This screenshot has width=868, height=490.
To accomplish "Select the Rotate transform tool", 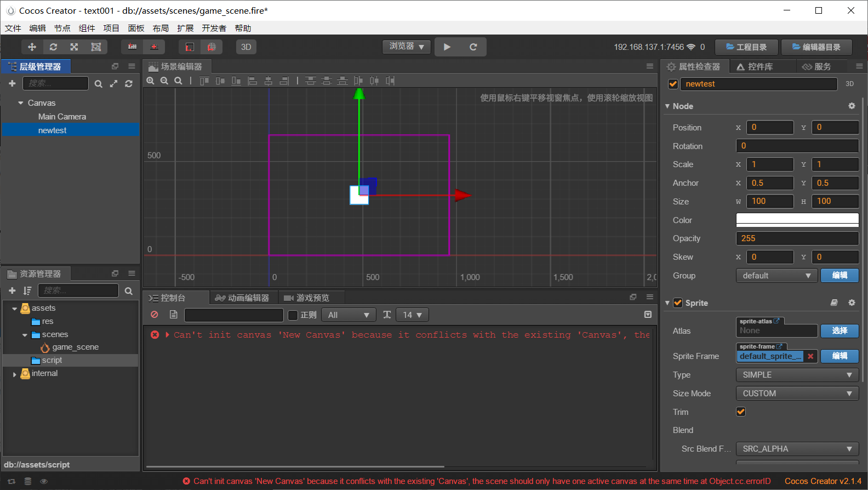I will coord(53,47).
